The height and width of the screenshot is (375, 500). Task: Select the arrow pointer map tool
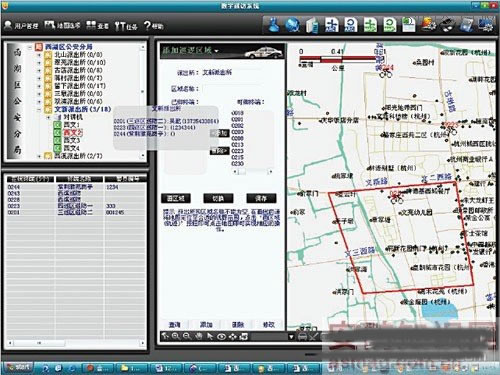point(210,336)
